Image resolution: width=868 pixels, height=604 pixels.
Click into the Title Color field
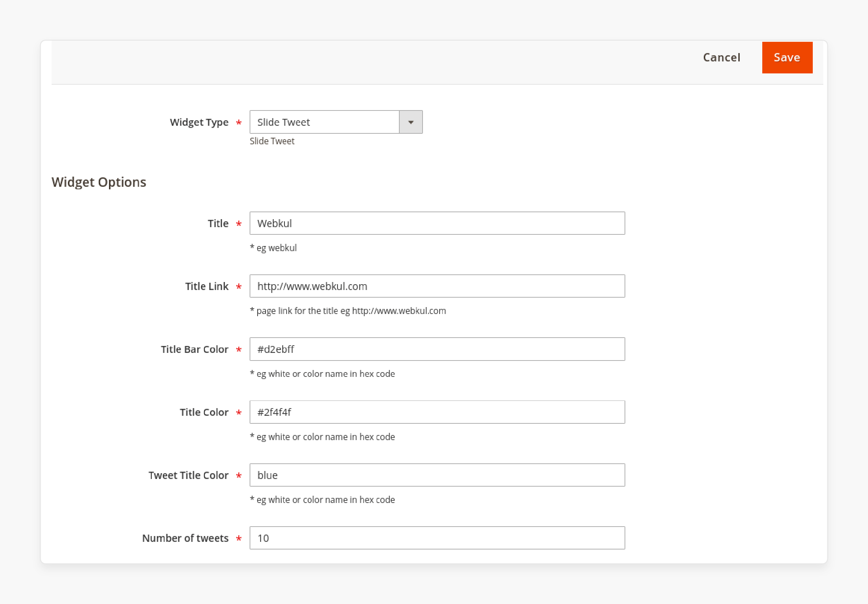437,412
